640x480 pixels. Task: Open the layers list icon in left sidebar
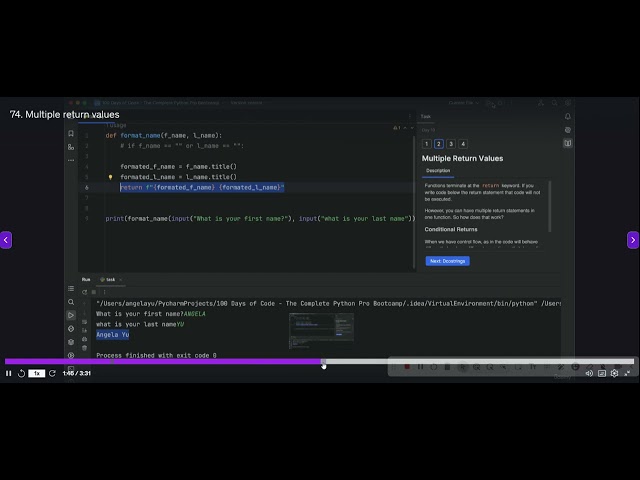71,289
